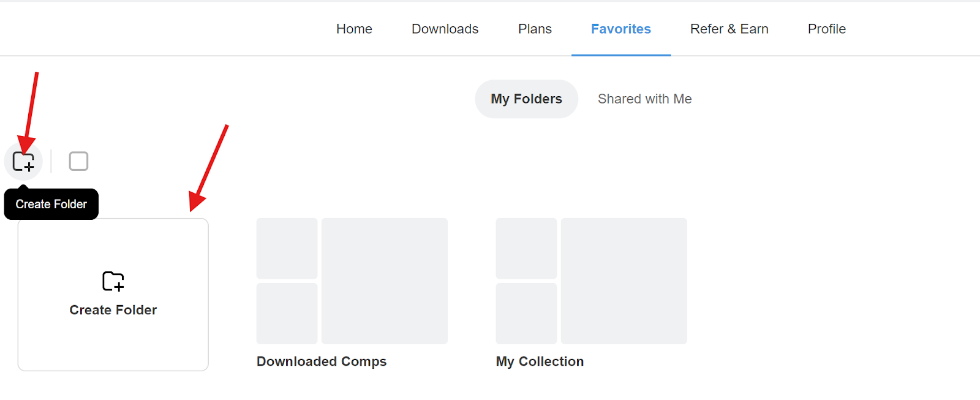Viewport: 980px width, 400px height.
Task: Click the Create Folder text inside the card
Action: pyautogui.click(x=112, y=310)
